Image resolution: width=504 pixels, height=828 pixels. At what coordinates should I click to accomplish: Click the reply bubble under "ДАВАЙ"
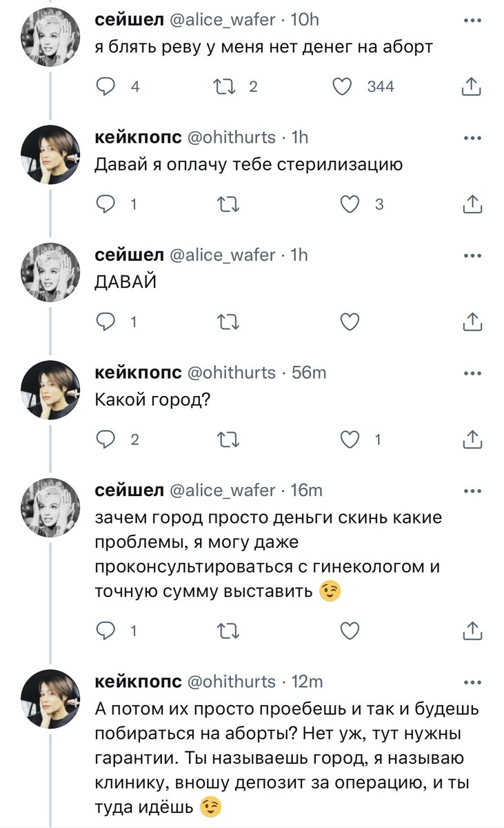[105, 322]
